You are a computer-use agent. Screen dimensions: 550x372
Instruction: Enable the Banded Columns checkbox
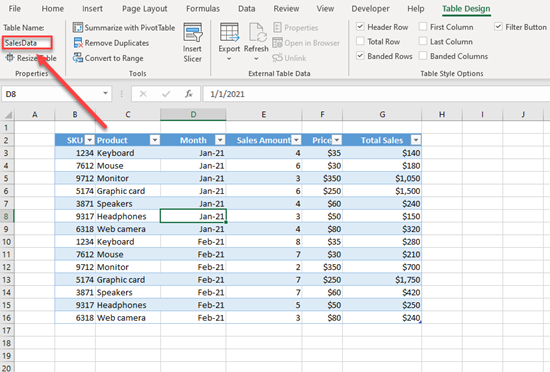click(423, 56)
